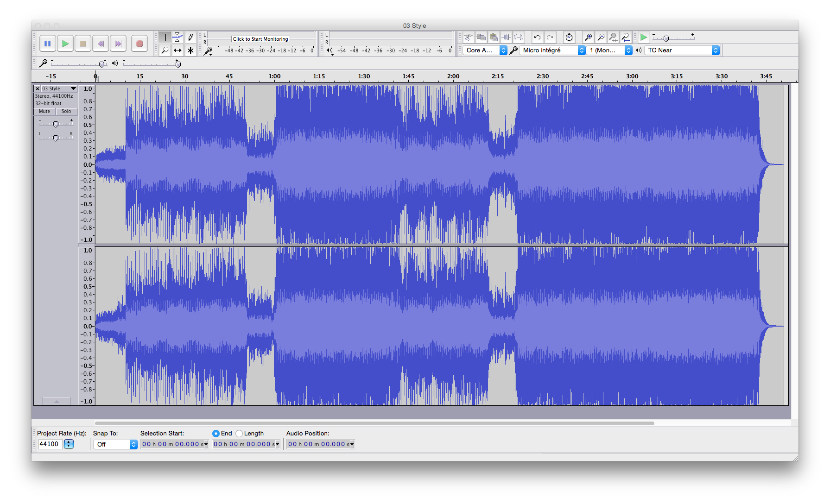Open the 03 Style track menu
The width and height of the screenshot is (830, 504).
coord(73,88)
